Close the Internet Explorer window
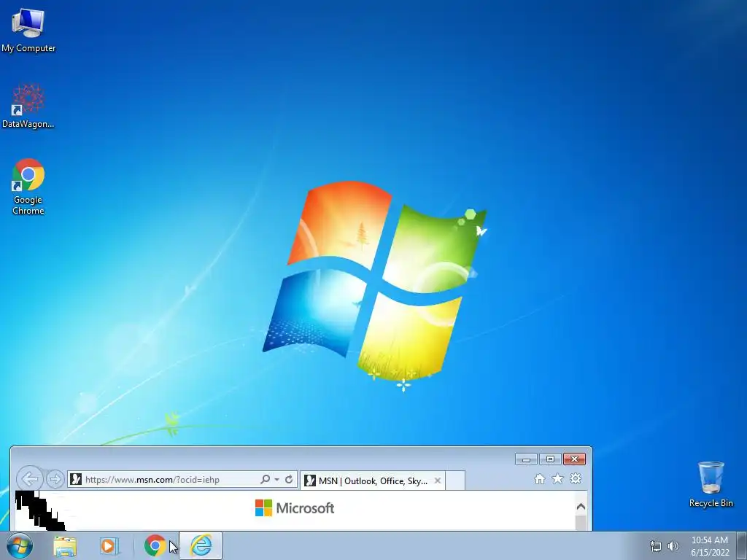The image size is (747, 560). (x=575, y=459)
